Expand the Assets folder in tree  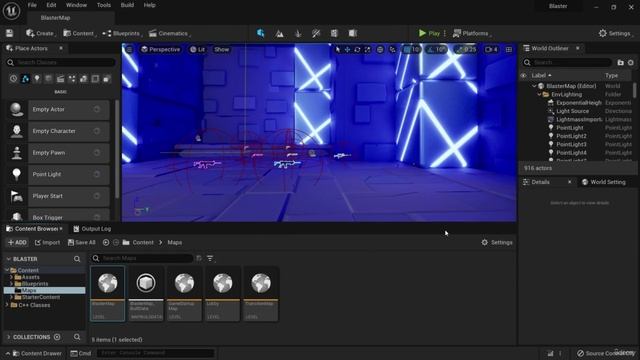(x=11, y=277)
